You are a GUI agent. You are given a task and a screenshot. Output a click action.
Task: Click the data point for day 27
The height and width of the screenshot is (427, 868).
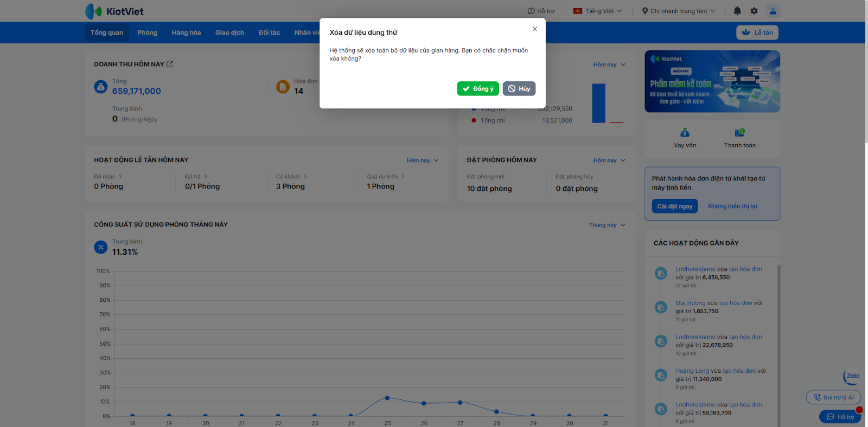[460, 403]
